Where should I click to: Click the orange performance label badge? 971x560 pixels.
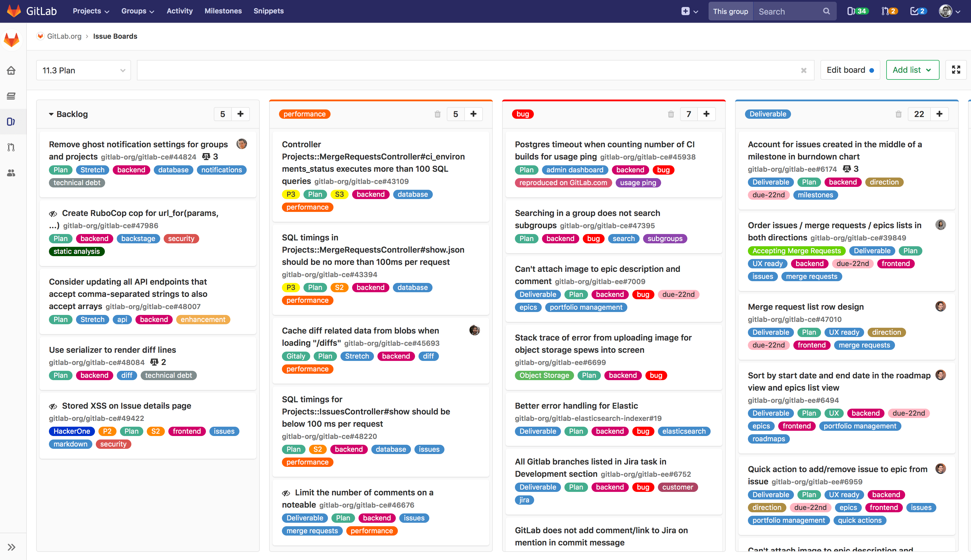(304, 114)
